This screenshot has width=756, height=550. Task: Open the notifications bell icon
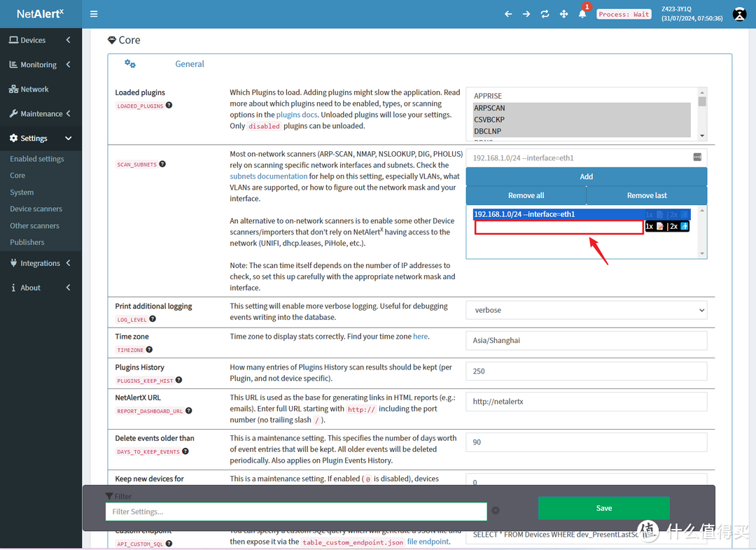[x=582, y=14]
